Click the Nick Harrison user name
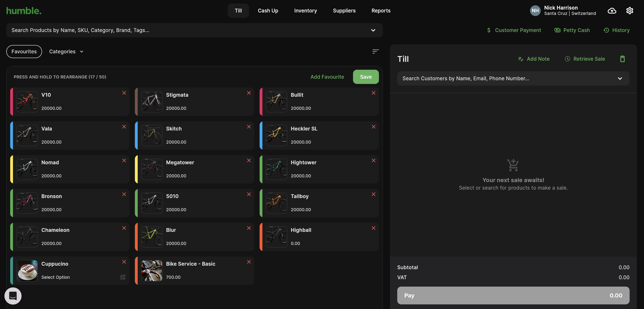This screenshot has width=644, height=309. tap(561, 8)
